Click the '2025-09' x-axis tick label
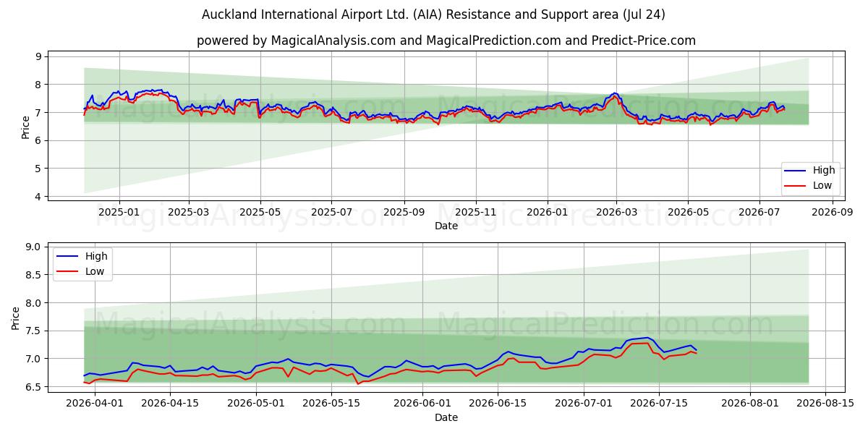Screen dimensions: 868x434 (404, 213)
